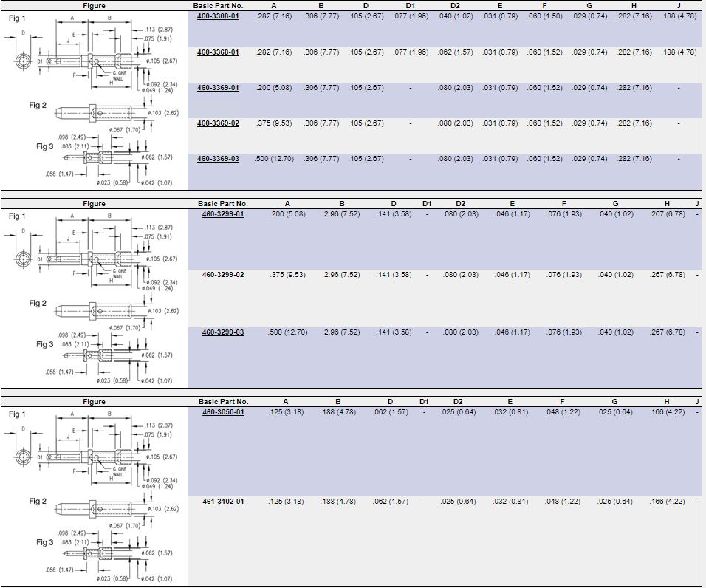This screenshot has height=588, width=706.
Task: Click the 461-3102-01 part link
Action: pos(223,502)
